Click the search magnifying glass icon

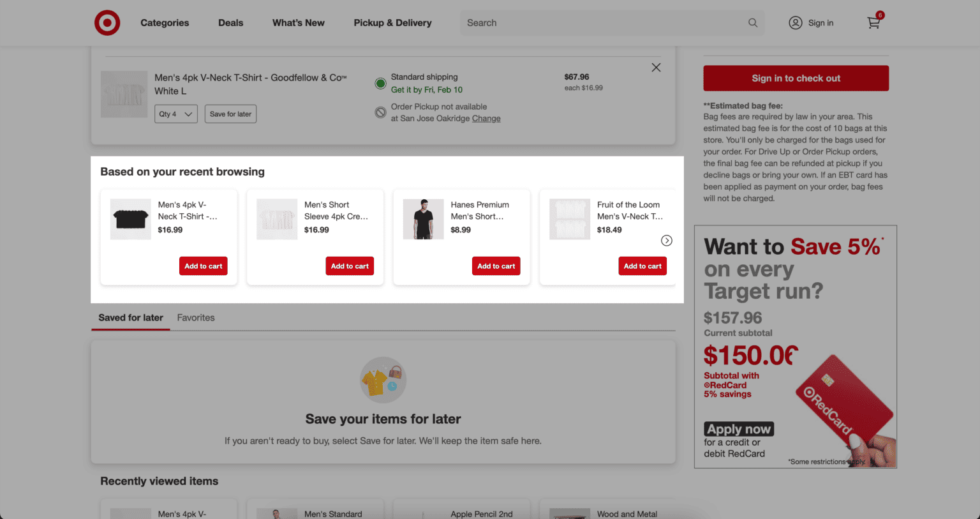752,22
